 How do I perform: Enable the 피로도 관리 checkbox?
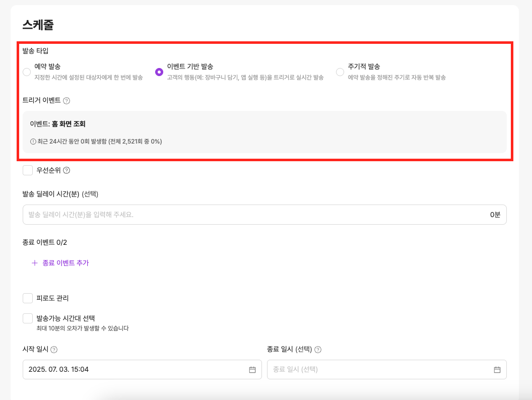[x=28, y=298]
